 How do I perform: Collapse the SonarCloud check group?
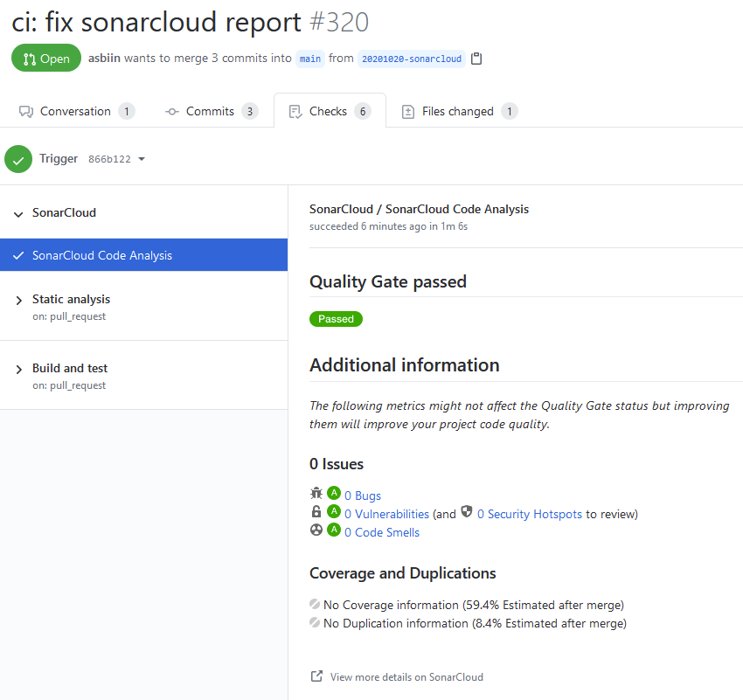pos(19,213)
